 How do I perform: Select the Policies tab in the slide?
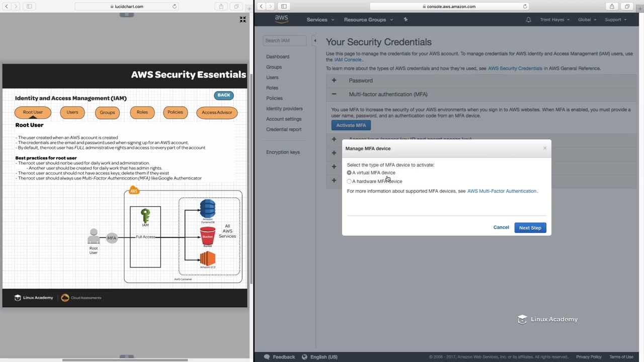[x=175, y=113]
